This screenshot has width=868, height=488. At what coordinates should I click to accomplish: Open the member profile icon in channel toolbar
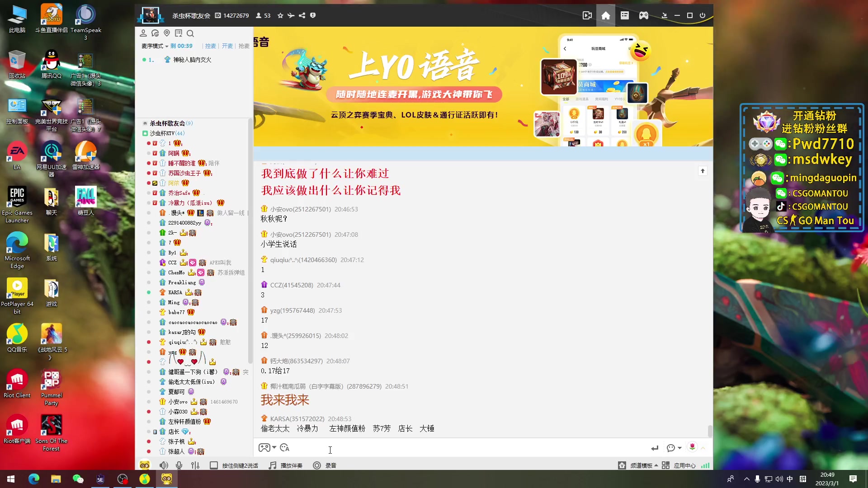coord(143,33)
